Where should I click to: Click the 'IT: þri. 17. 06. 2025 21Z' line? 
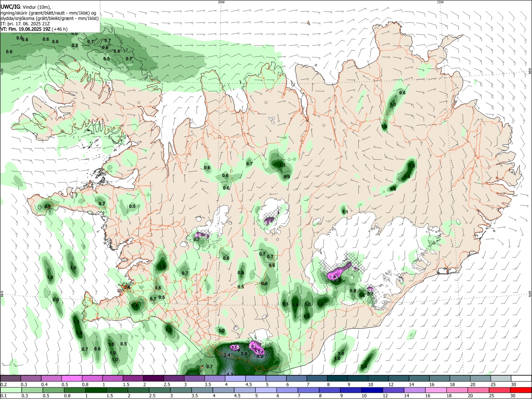[x=26, y=24]
